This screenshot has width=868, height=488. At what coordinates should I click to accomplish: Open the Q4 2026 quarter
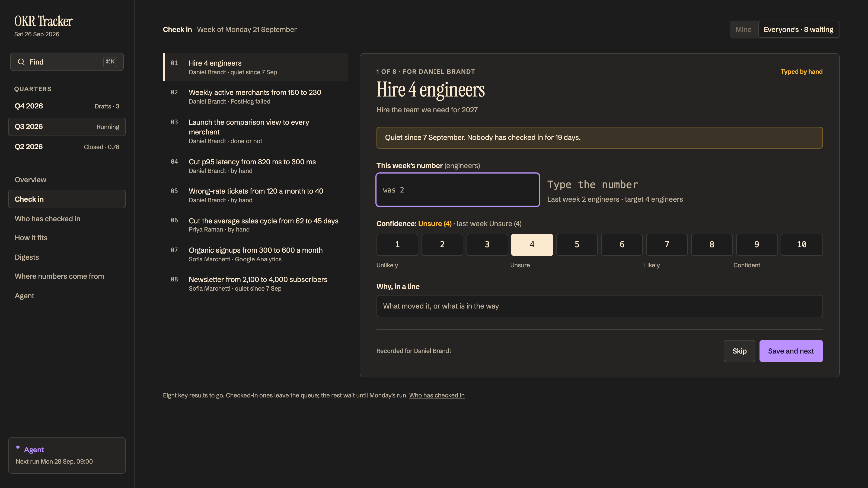point(67,106)
